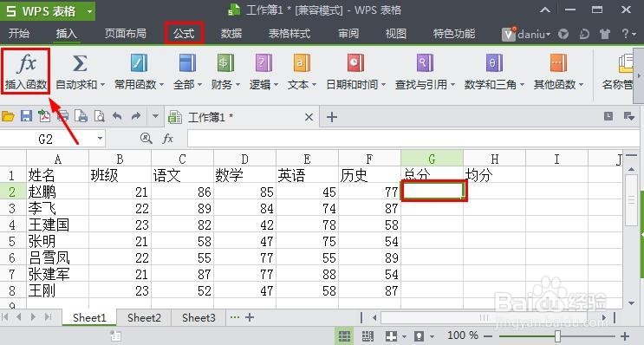This screenshot has height=345, width=644.
Task: Open 数学和三角 functions icon
Action: pos(494,63)
